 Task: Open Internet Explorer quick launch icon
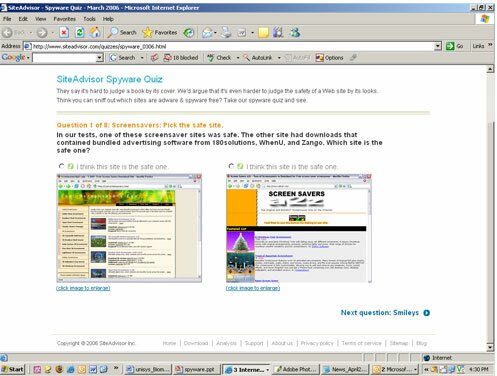point(71,369)
